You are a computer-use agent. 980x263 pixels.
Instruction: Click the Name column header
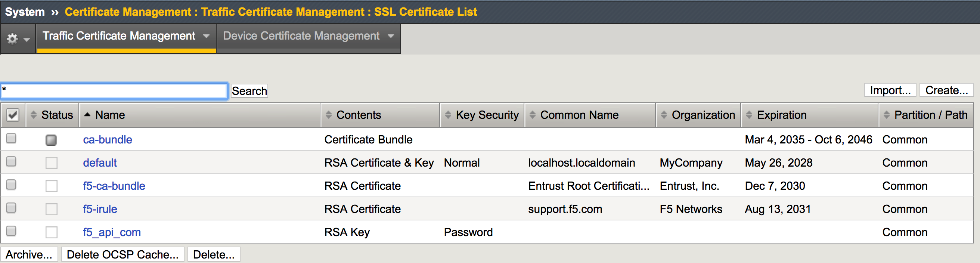200,115
